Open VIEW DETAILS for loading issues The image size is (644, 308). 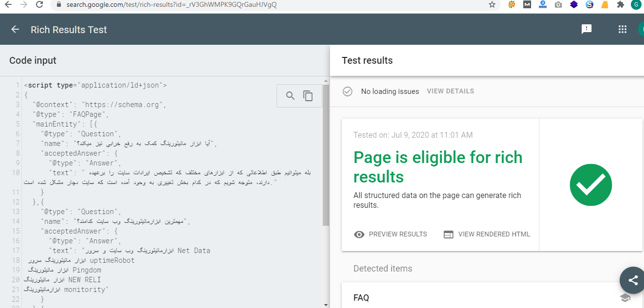pos(450,91)
